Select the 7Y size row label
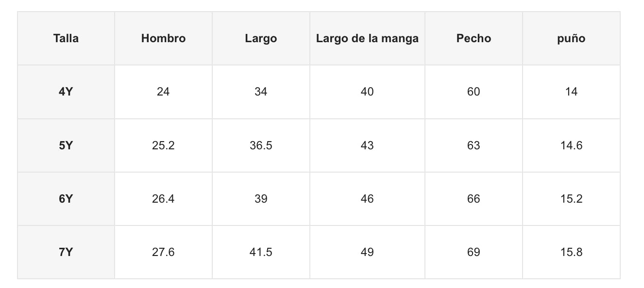Image resolution: width=644 pixels, height=288 pixels. pyautogui.click(x=66, y=252)
